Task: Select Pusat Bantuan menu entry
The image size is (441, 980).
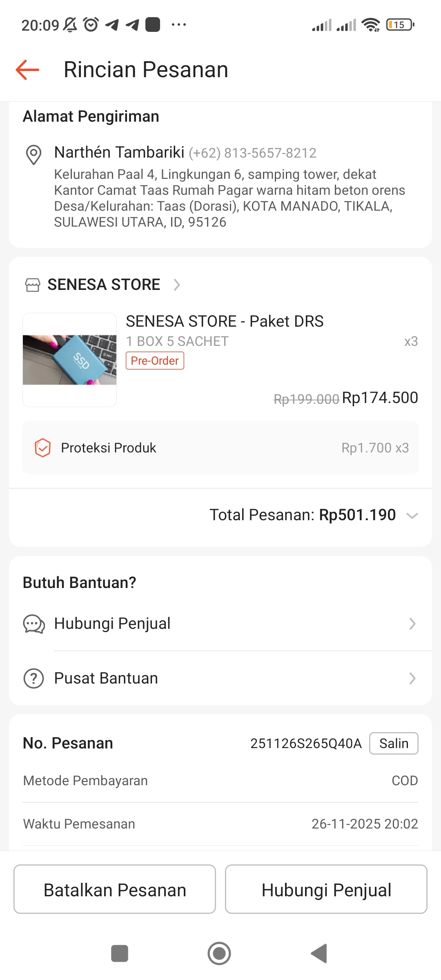Action: point(106,679)
